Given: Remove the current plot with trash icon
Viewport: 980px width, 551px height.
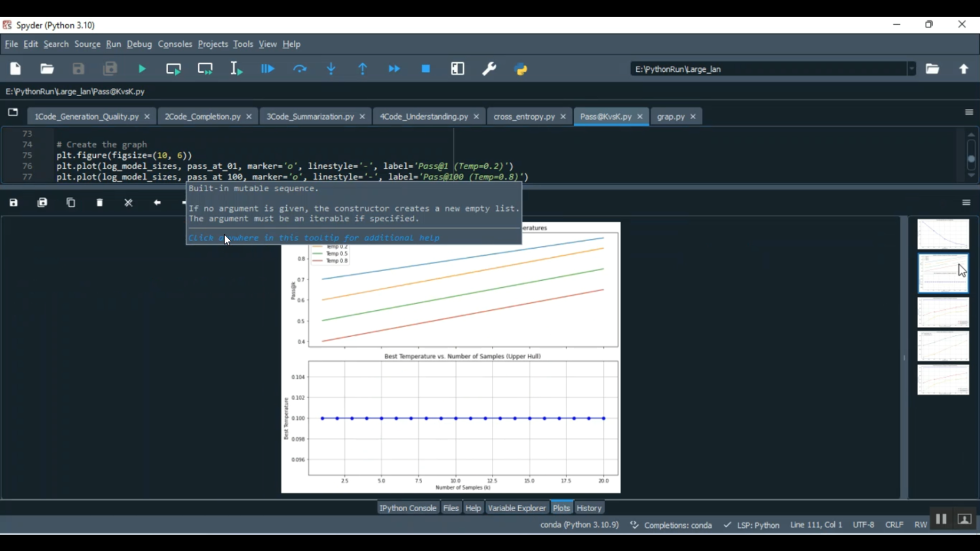Looking at the screenshot, I should click(x=99, y=202).
